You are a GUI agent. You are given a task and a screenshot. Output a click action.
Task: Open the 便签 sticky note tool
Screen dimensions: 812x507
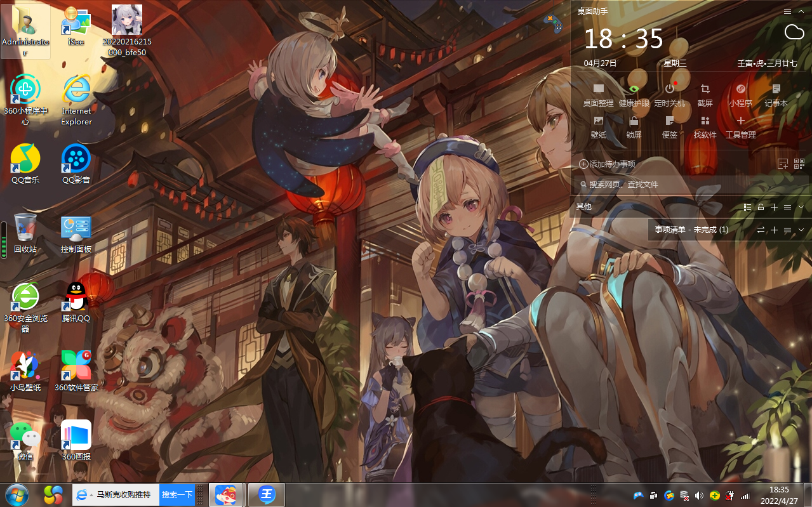(x=669, y=127)
